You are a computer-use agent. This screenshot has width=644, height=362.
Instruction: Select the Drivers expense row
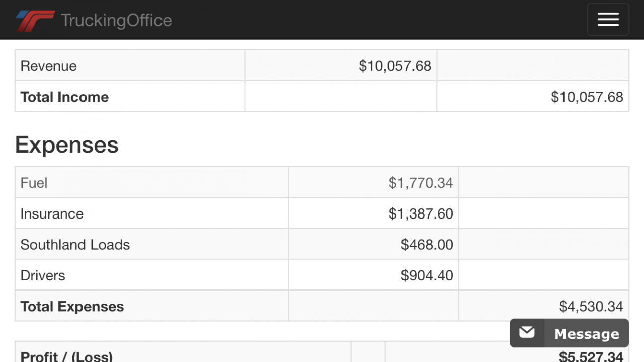(x=322, y=275)
